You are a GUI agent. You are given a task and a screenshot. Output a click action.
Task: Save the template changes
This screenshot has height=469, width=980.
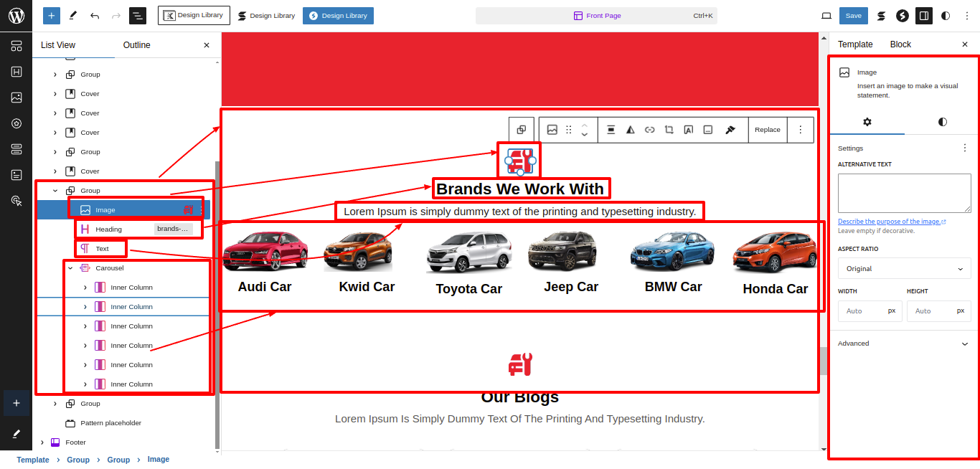point(854,16)
